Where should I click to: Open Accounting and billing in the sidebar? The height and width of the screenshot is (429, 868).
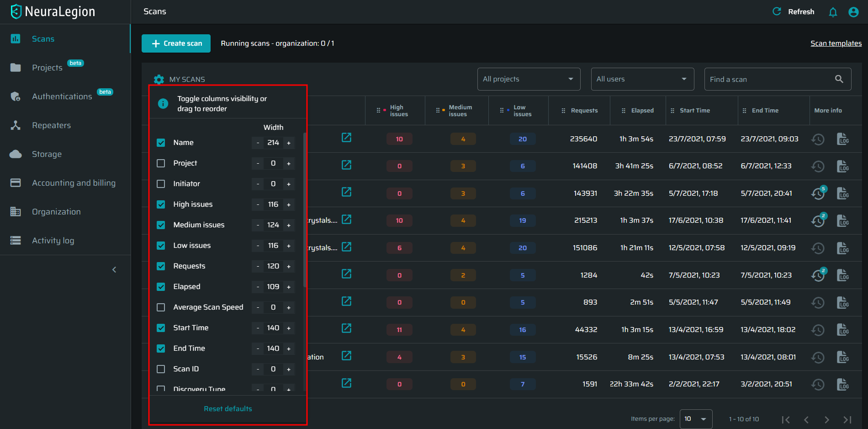(65, 183)
